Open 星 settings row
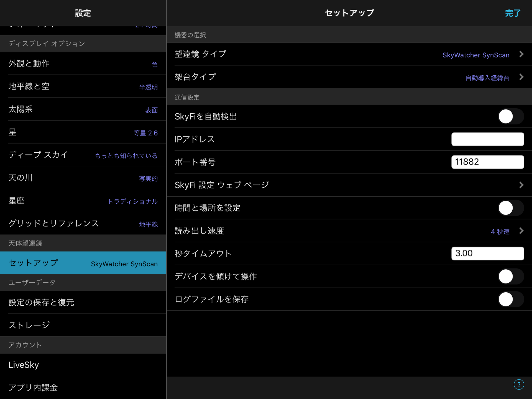532x399 pixels. pyautogui.click(x=83, y=132)
